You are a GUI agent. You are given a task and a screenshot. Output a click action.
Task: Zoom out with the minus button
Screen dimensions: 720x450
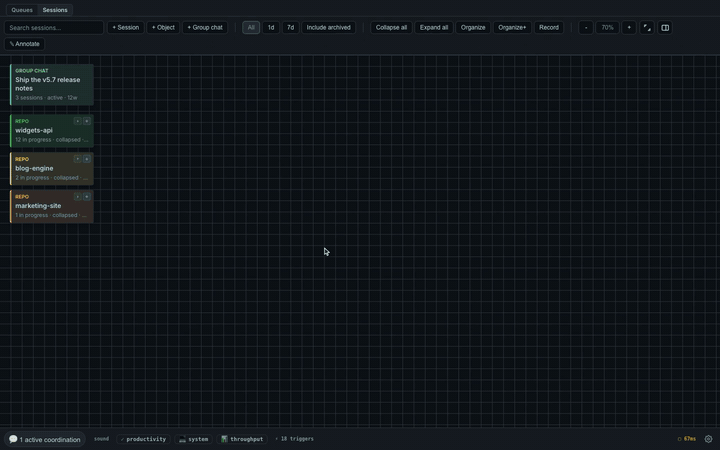coord(586,28)
